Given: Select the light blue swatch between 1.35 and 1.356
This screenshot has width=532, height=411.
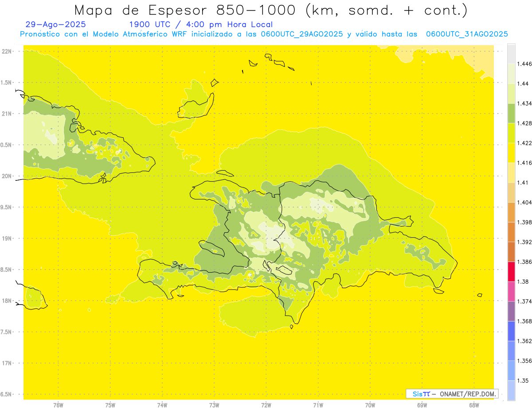Looking at the screenshot, I should [x=511, y=370].
